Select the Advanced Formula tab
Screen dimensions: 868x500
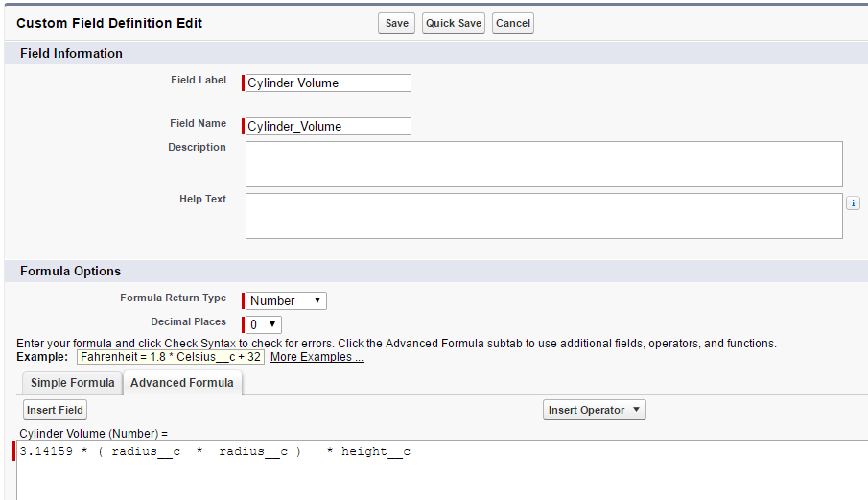point(182,383)
